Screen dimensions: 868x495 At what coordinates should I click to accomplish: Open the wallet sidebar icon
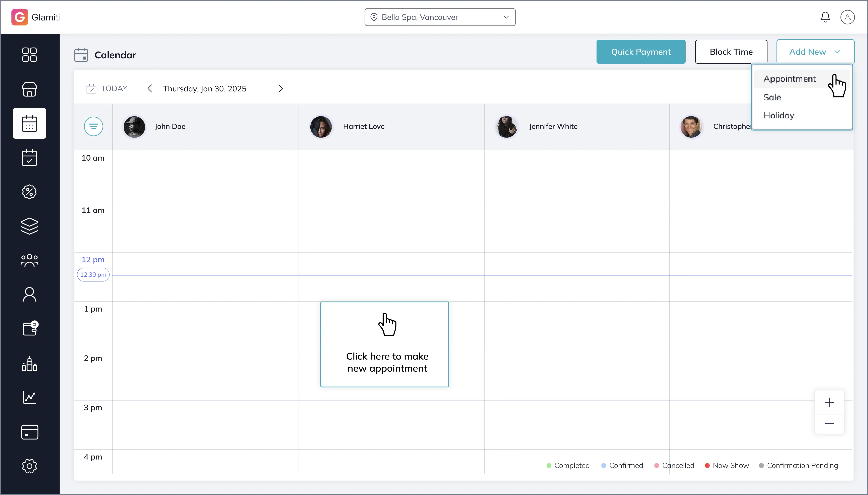29,329
